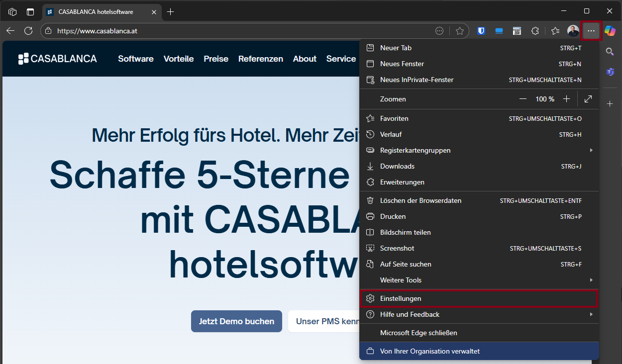Click the Bitwarden extension icon

481,31
